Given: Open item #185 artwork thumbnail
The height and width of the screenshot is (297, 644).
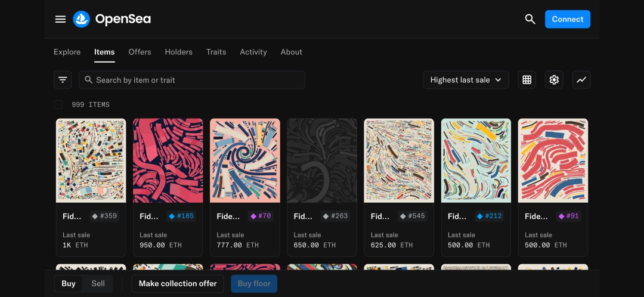Looking at the screenshot, I should (x=168, y=160).
